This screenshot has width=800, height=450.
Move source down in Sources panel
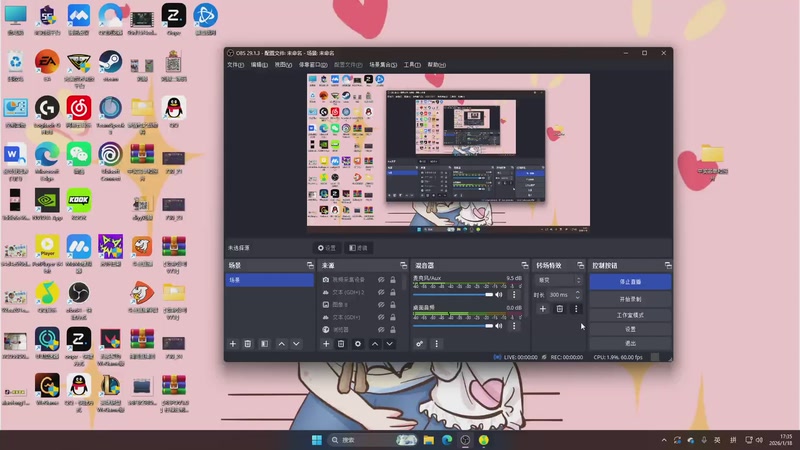(390, 344)
